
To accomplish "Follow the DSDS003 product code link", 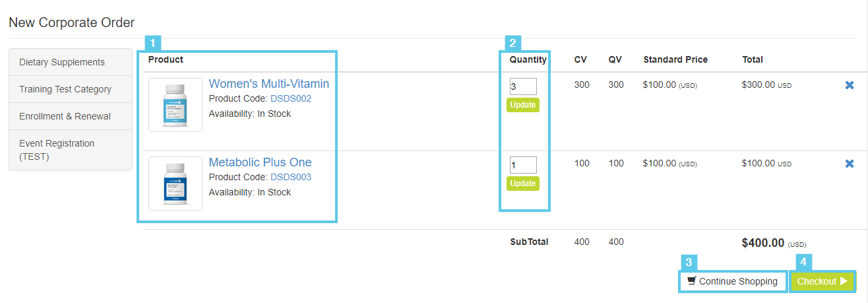I will coord(291,177).
